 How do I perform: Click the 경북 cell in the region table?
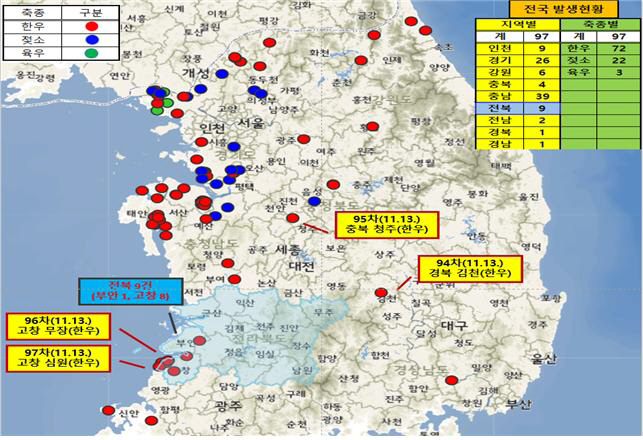[x=500, y=132]
